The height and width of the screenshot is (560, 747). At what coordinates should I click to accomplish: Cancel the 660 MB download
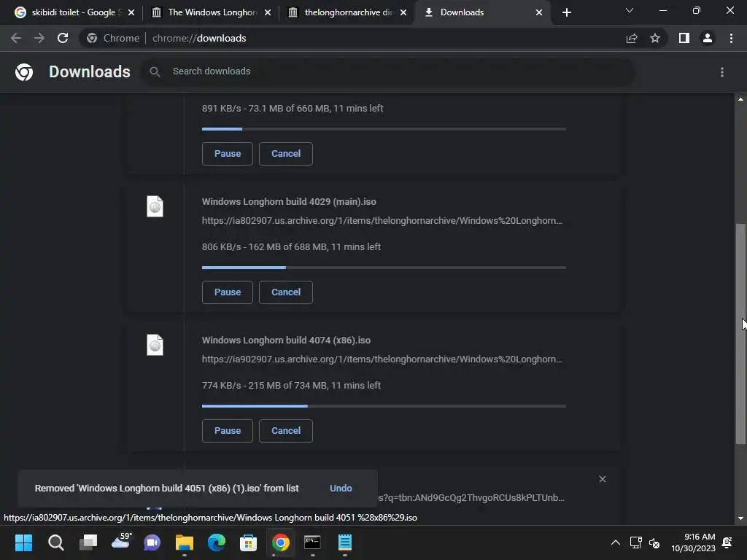tap(286, 154)
